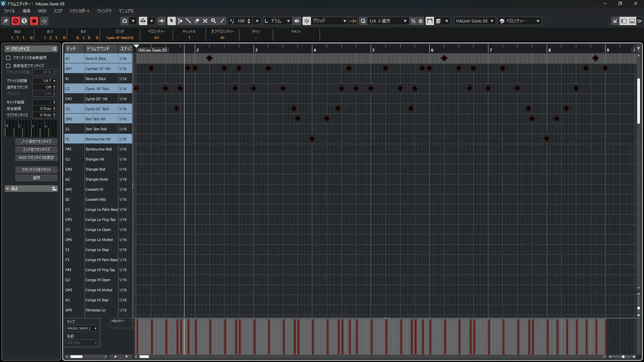Select the Zoom magnifier tool
Image resolution: width=644 pixels, height=362 pixels.
[x=214, y=21]
